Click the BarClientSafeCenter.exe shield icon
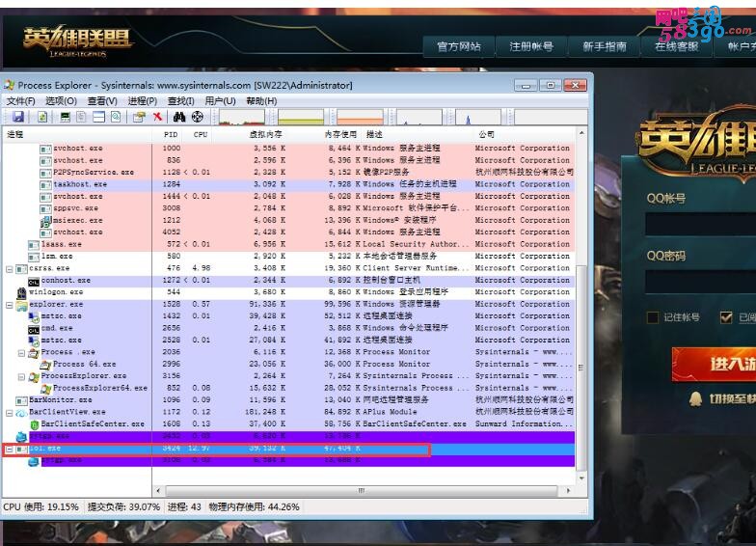This screenshot has width=756, height=546. click(35, 424)
